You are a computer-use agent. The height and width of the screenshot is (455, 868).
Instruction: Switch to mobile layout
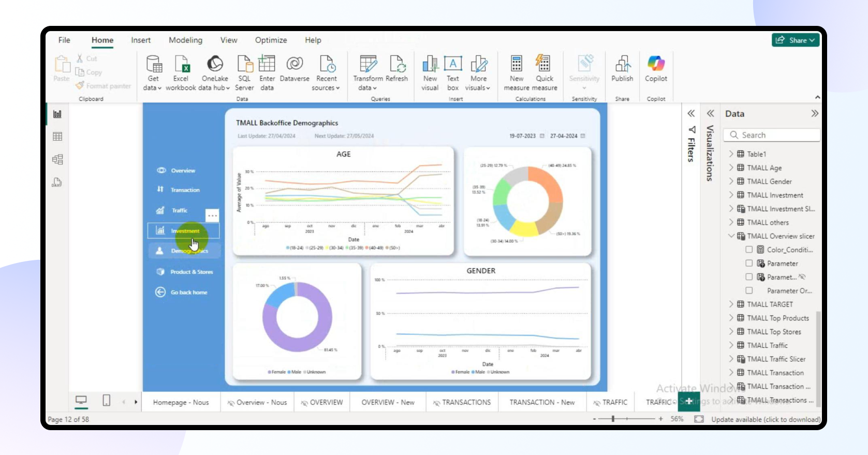click(x=106, y=401)
